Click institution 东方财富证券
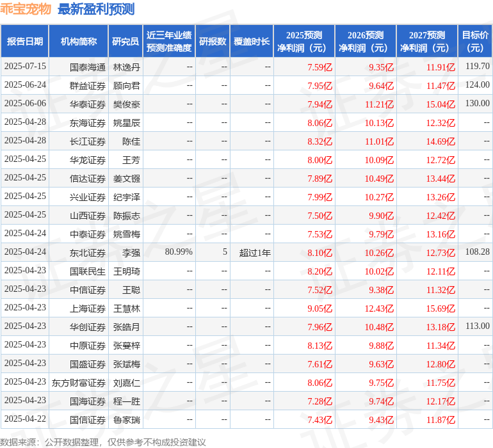Screen dimensions: 493x448 pyautogui.click(x=79, y=383)
